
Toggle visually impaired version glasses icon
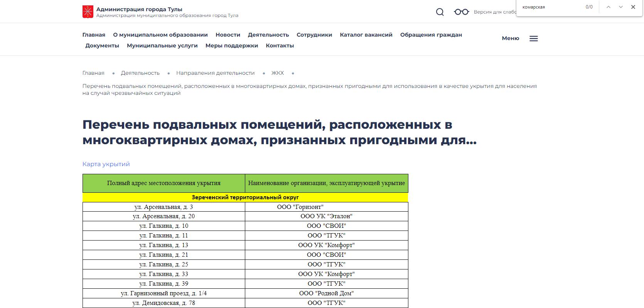click(x=461, y=12)
